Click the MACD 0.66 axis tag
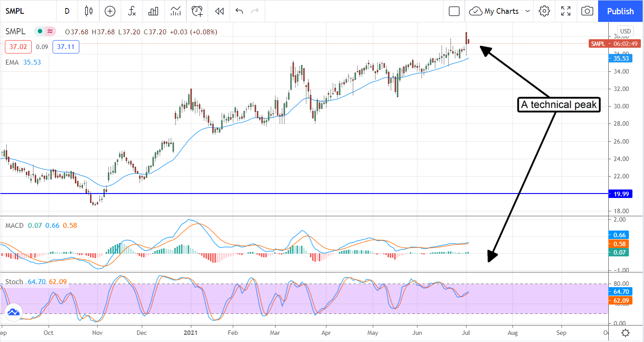 point(618,235)
